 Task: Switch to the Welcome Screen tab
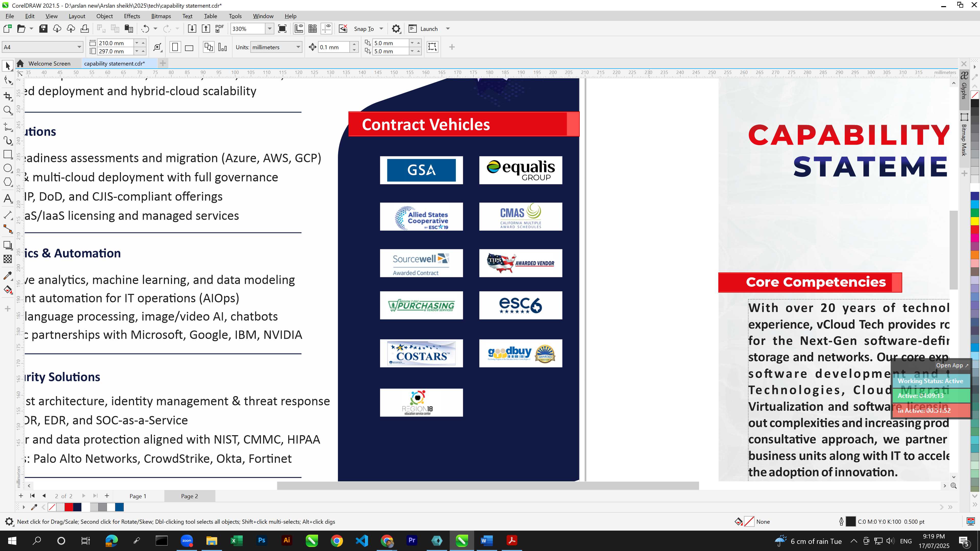(49, 64)
